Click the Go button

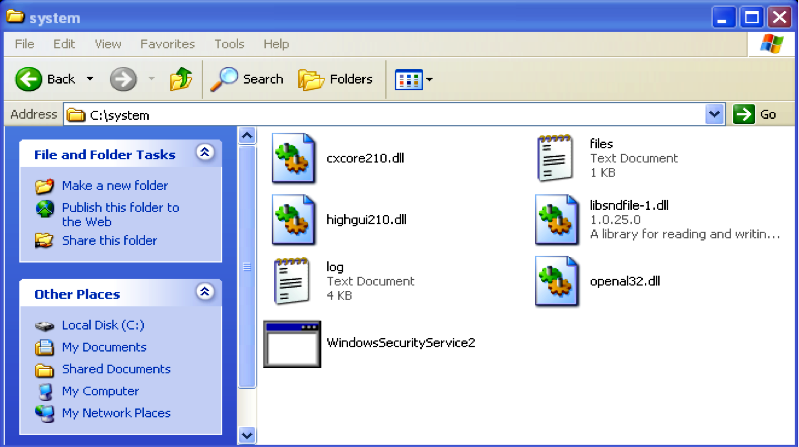pos(755,115)
